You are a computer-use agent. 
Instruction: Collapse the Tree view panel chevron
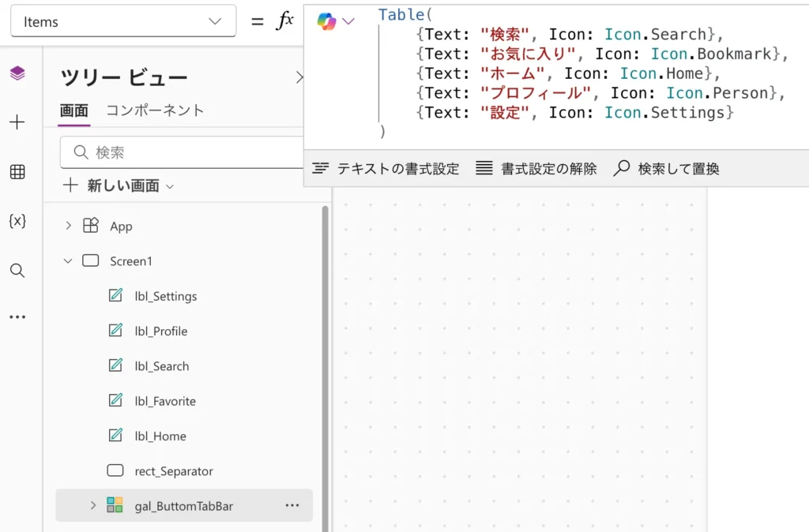[x=299, y=77]
